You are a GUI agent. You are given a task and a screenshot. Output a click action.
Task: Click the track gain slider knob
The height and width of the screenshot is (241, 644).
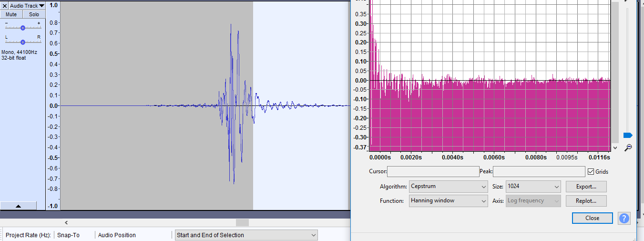22,28
